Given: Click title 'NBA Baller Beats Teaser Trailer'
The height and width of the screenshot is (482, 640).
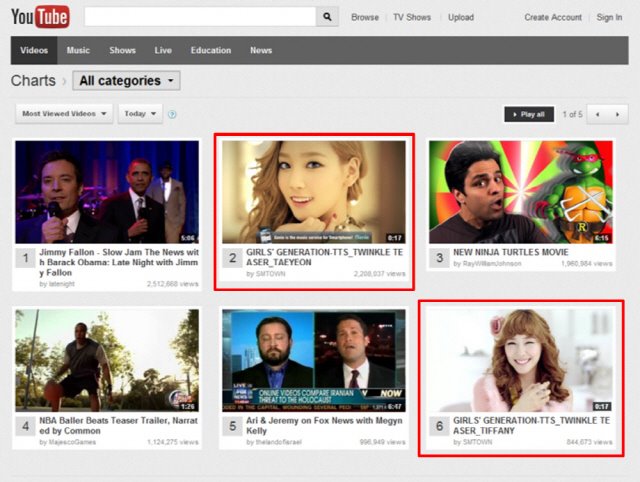Looking at the screenshot, I should 118,426.
